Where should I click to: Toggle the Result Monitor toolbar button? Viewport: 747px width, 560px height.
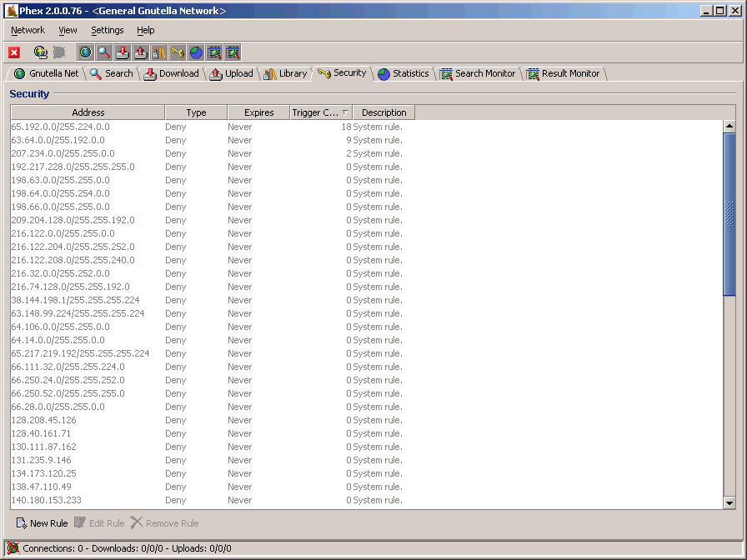pos(233,52)
